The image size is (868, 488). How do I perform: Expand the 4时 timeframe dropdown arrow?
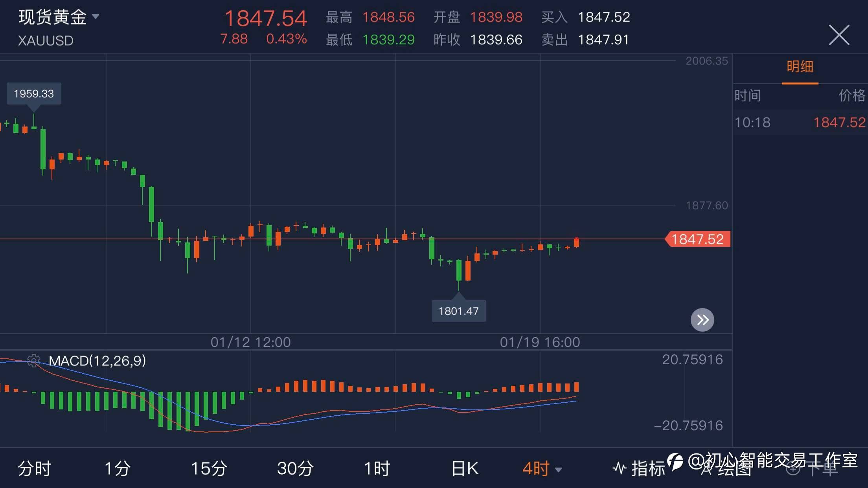(559, 470)
